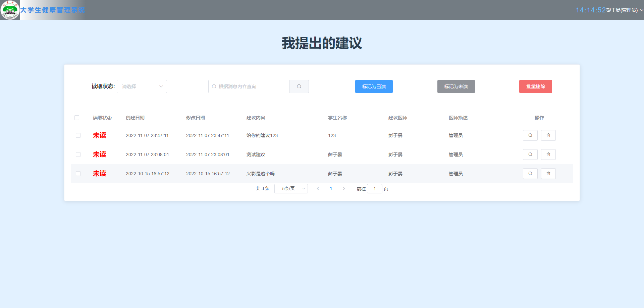The height and width of the screenshot is (308, 644).
Task: Open details of suggestion 给你的建议123
Action: (x=530, y=135)
